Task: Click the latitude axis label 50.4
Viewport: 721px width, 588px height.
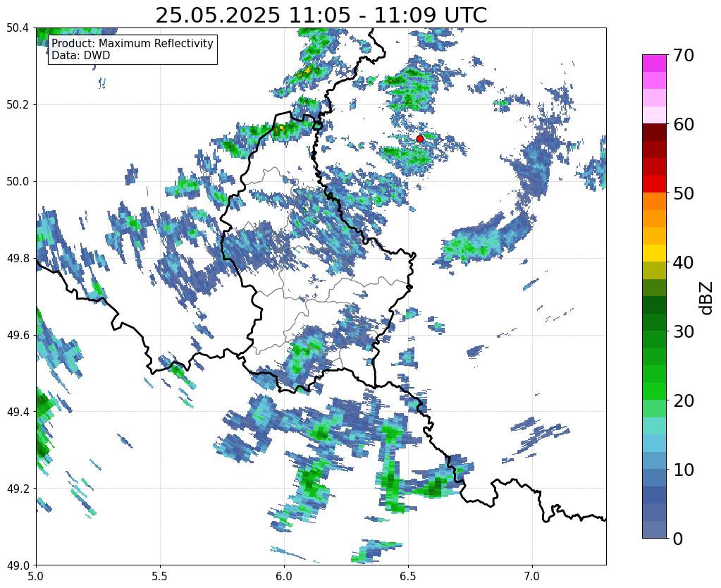Action: point(18,28)
